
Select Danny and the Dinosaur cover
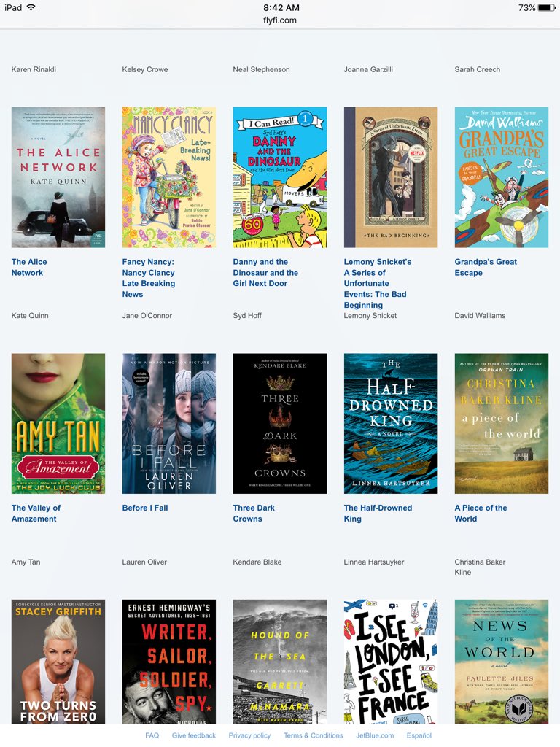point(280,177)
